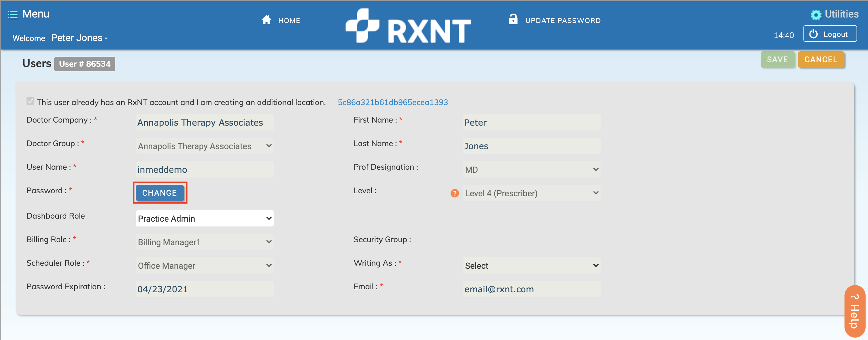Click the Last Name field Jones
This screenshot has width=868, height=340.
pos(531,146)
